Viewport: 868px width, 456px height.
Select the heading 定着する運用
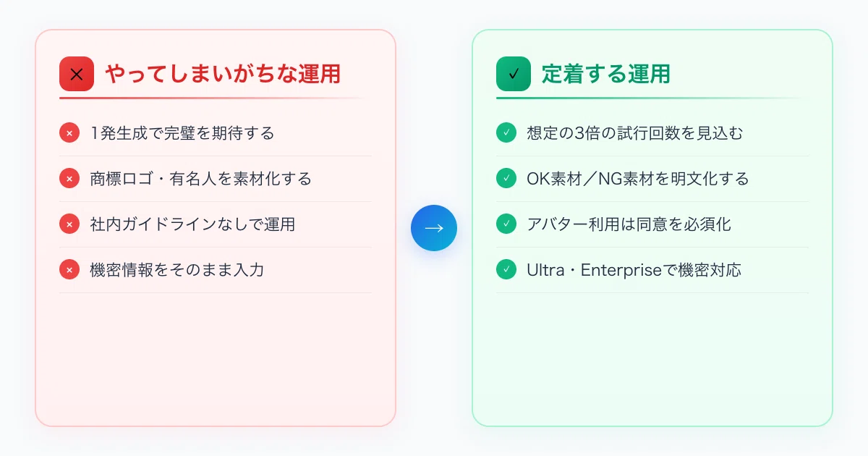606,74
